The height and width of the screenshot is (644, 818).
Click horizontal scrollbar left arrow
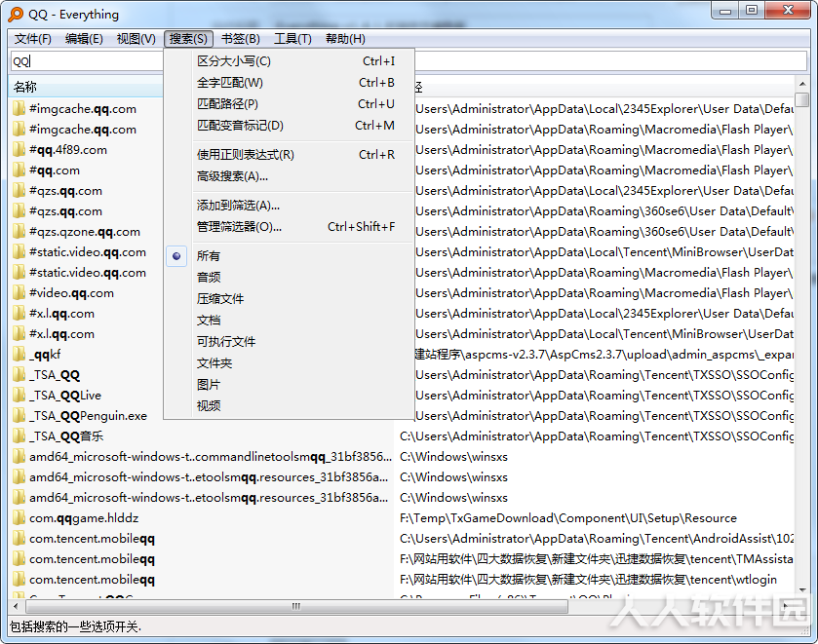tap(17, 606)
